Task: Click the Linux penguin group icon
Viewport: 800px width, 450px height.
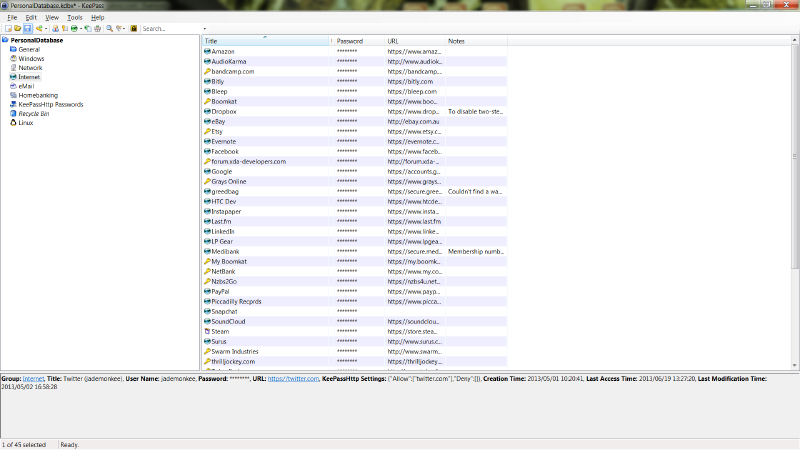Action: pyautogui.click(x=13, y=123)
